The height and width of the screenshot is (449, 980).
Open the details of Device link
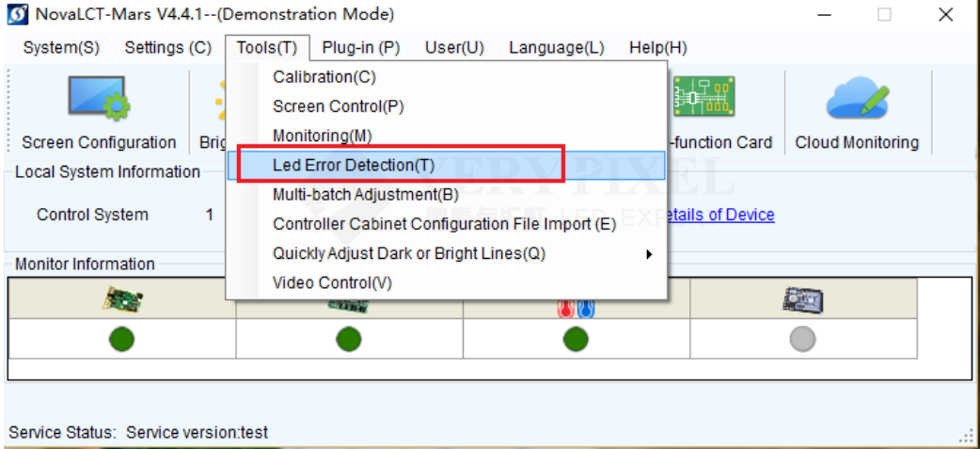coord(720,215)
